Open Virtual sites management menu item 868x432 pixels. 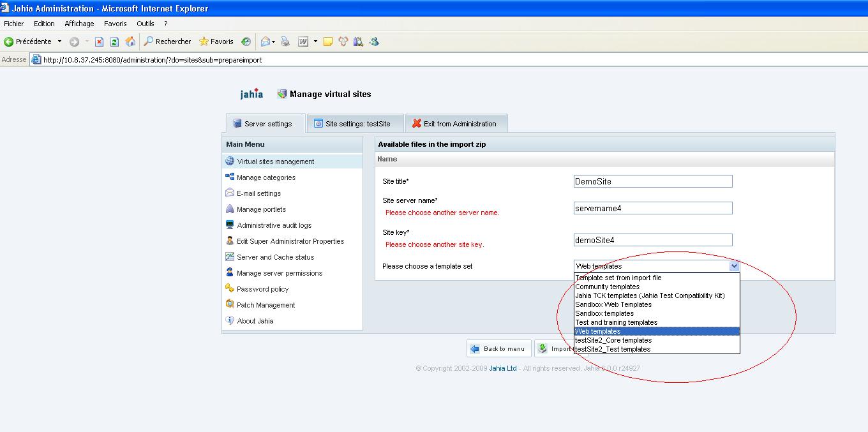coord(292,161)
